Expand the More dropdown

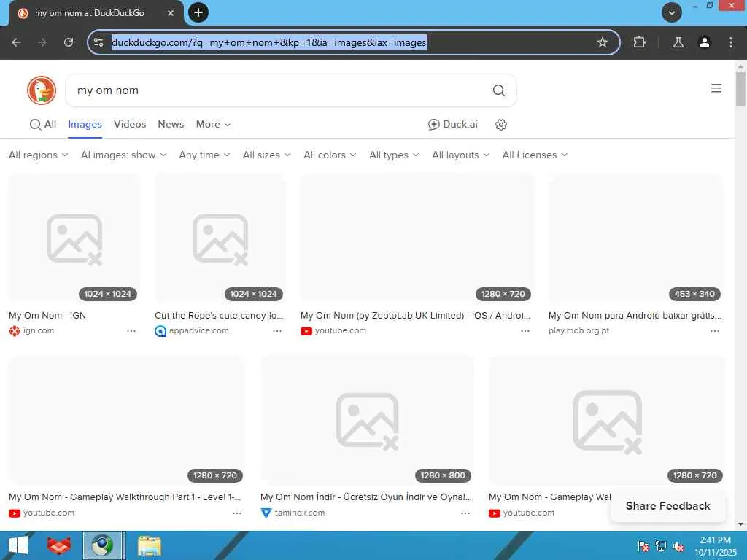[x=214, y=124]
